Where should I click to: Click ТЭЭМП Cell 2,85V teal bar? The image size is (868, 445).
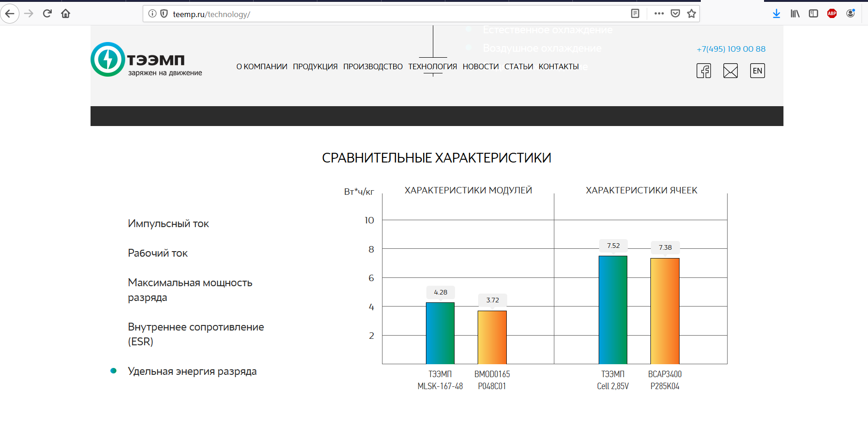(x=613, y=310)
